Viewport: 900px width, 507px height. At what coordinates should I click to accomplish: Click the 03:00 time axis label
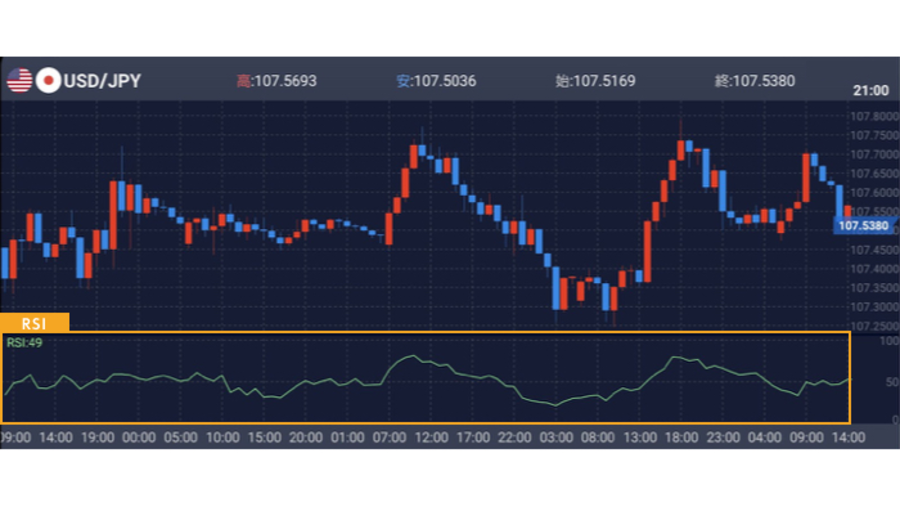coord(556,438)
